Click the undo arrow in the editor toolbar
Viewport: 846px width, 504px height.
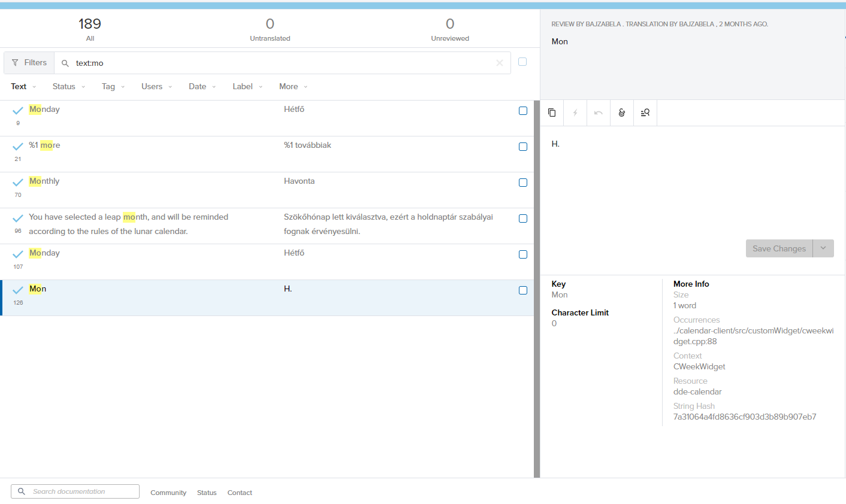tap(598, 113)
